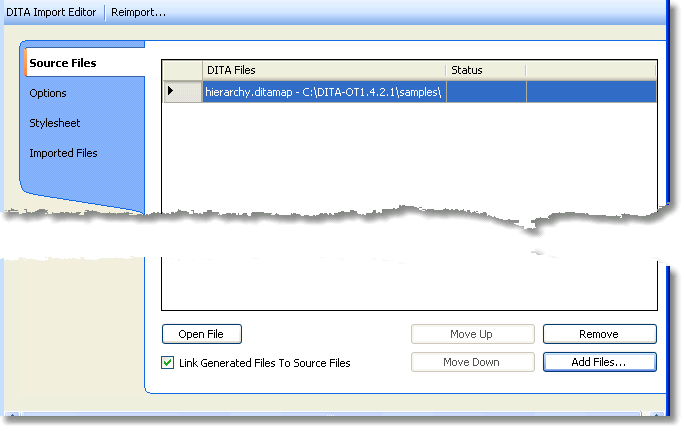
Task: Click the Status cell of hierarchy.ditamap row
Action: coord(485,91)
